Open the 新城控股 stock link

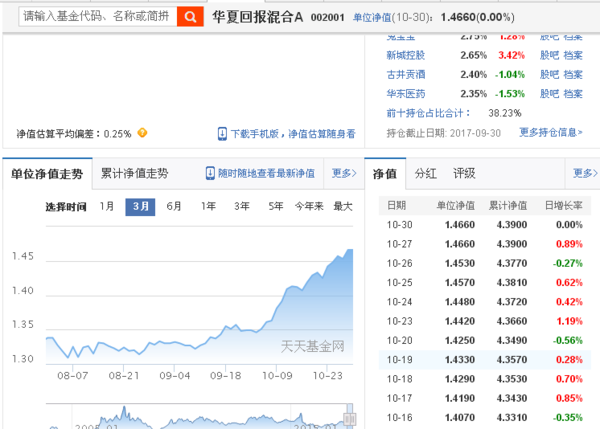(406, 55)
